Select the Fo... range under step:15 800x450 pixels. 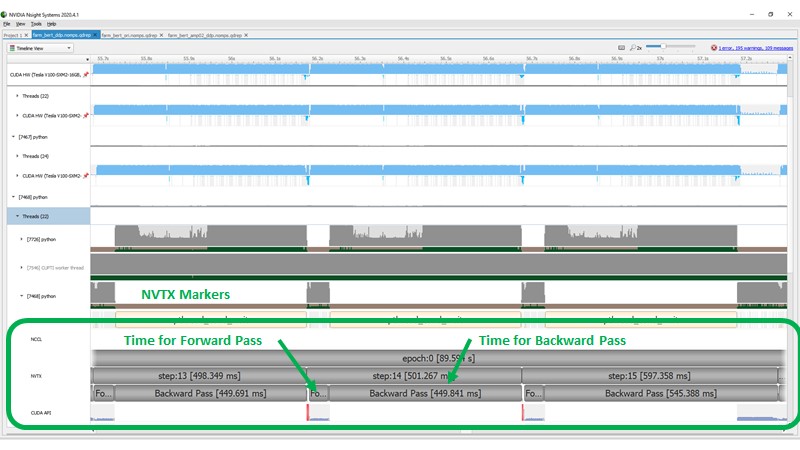pos(533,393)
